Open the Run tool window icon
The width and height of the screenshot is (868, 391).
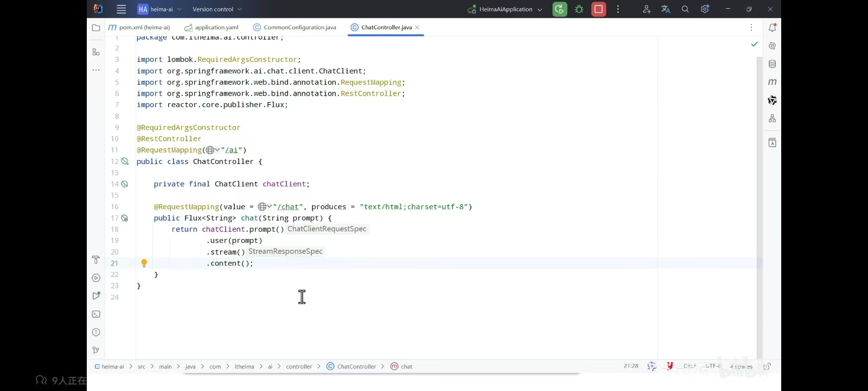pos(96,296)
